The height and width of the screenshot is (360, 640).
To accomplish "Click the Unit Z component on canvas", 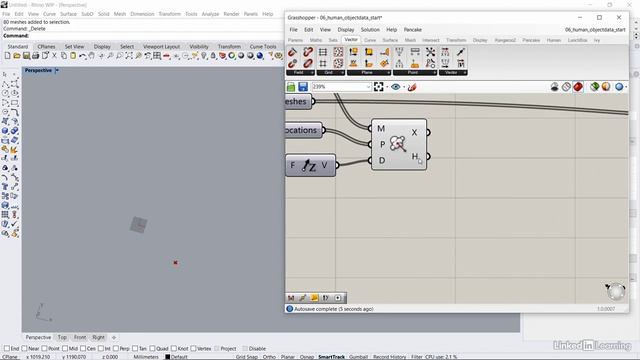I will [310, 165].
